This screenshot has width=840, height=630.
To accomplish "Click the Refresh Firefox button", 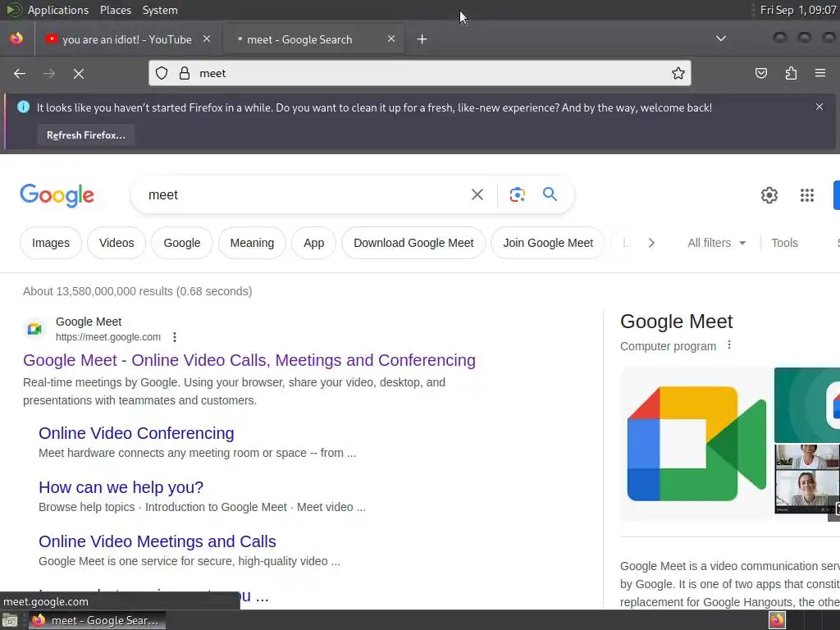I will (x=85, y=135).
